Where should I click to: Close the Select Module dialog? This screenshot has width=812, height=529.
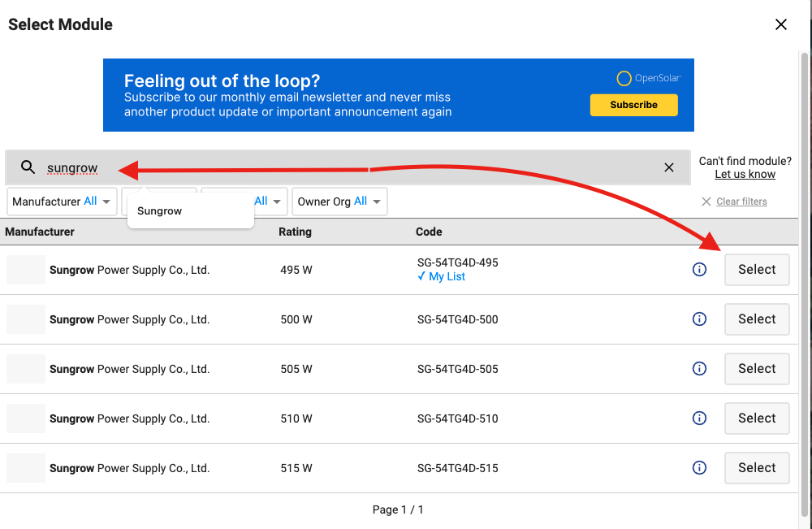781,24
